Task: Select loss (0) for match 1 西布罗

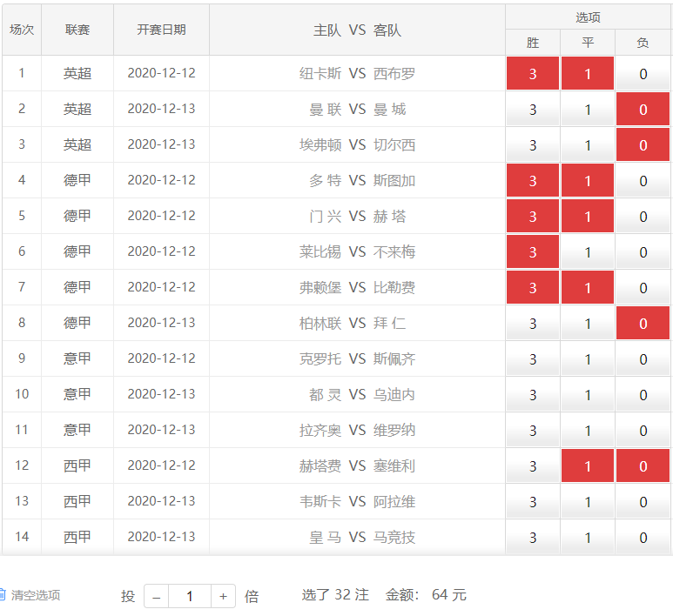Action: [643, 74]
